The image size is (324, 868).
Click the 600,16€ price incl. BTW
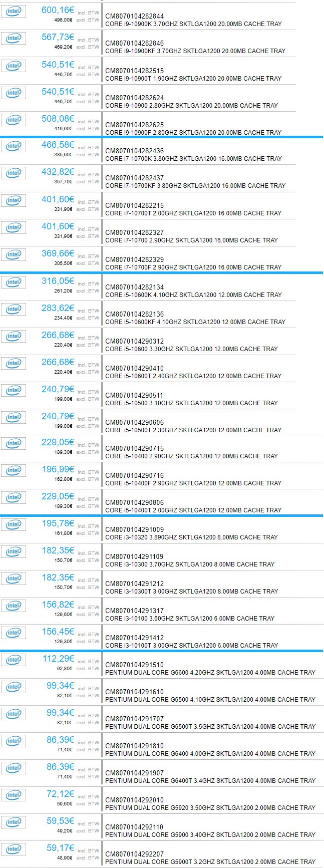pyautogui.click(x=58, y=10)
